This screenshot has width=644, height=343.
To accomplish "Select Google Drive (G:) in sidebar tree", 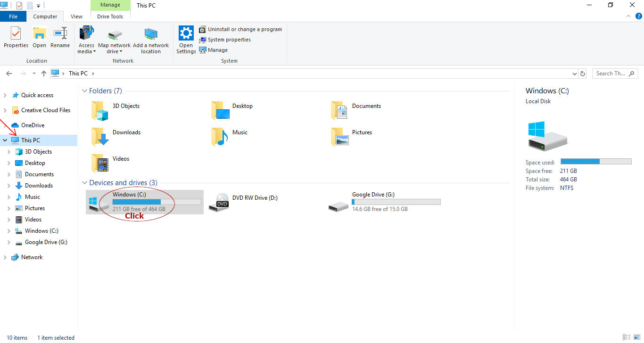I will [x=41, y=242].
